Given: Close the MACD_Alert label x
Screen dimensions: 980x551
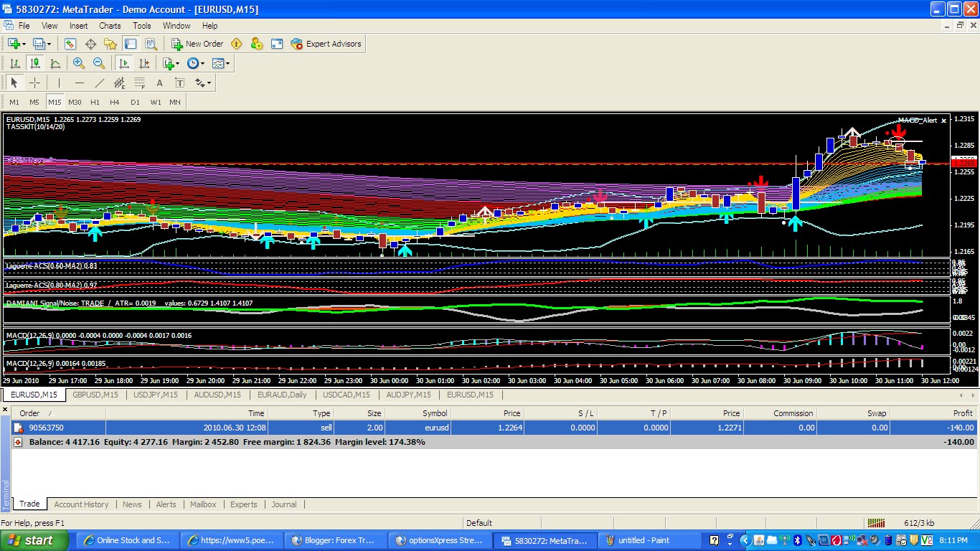Looking at the screenshot, I should tap(943, 121).
